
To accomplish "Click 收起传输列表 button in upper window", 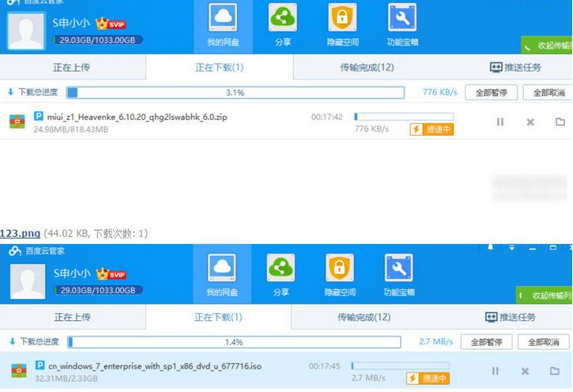I will (x=547, y=45).
